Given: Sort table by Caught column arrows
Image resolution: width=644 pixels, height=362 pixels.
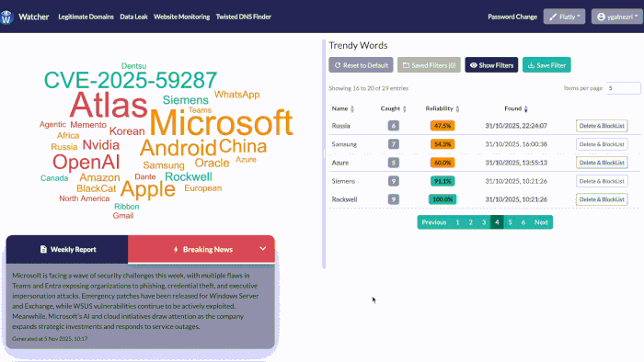Looking at the screenshot, I should [x=405, y=108].
